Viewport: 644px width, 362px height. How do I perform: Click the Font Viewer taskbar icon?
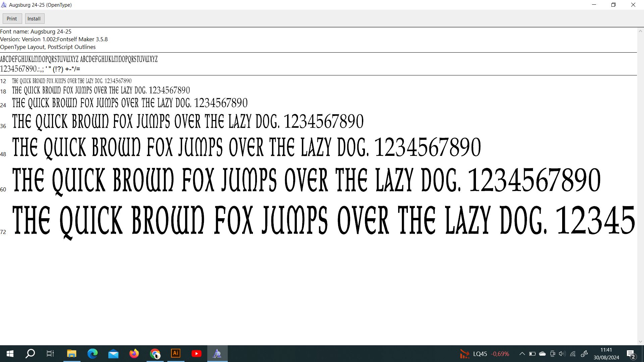pyautogui.click(x=217, y=354)
